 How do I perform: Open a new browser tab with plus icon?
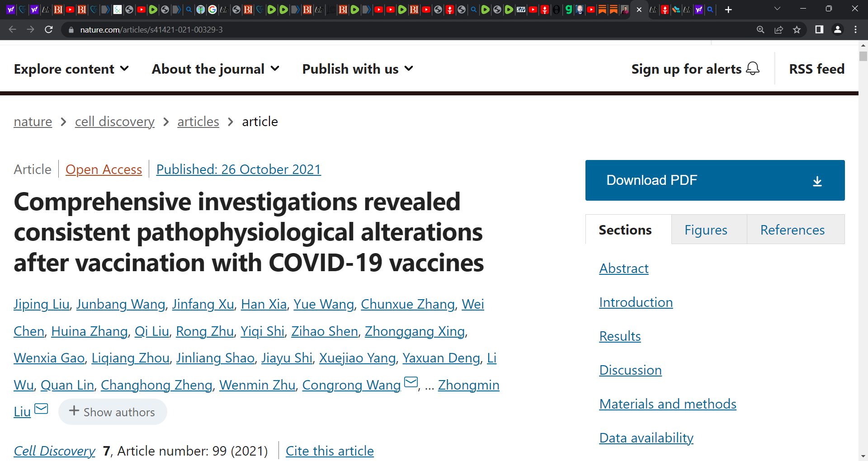(x=728, y=9)
